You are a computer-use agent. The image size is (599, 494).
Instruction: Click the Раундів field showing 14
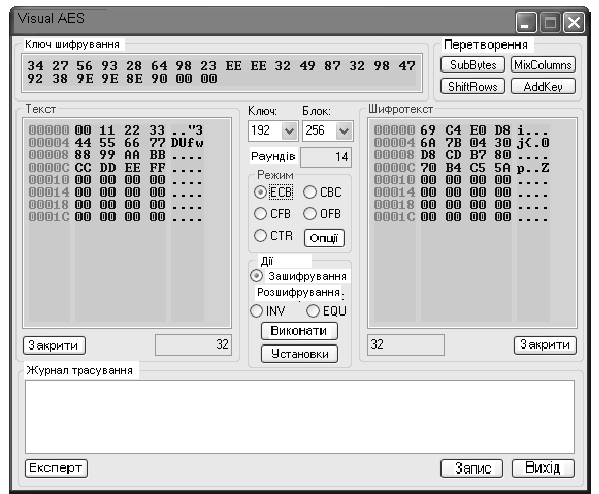point(326,157)
